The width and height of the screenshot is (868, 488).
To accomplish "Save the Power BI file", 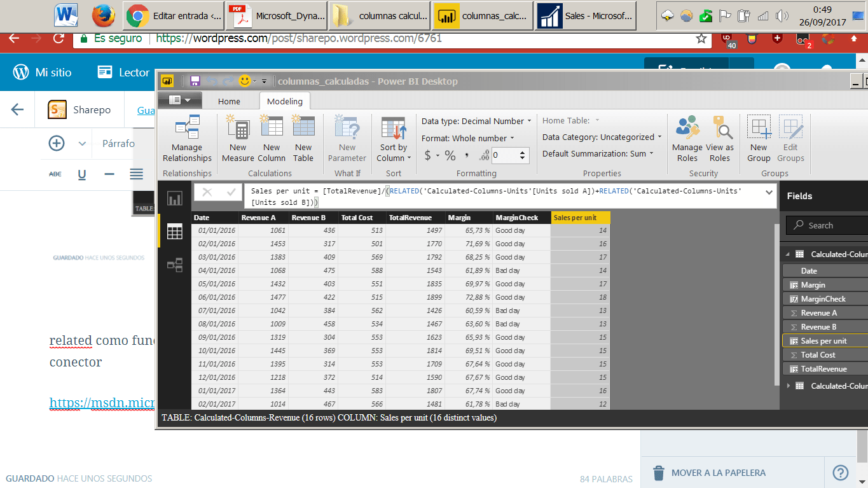I will coord(195,81).
